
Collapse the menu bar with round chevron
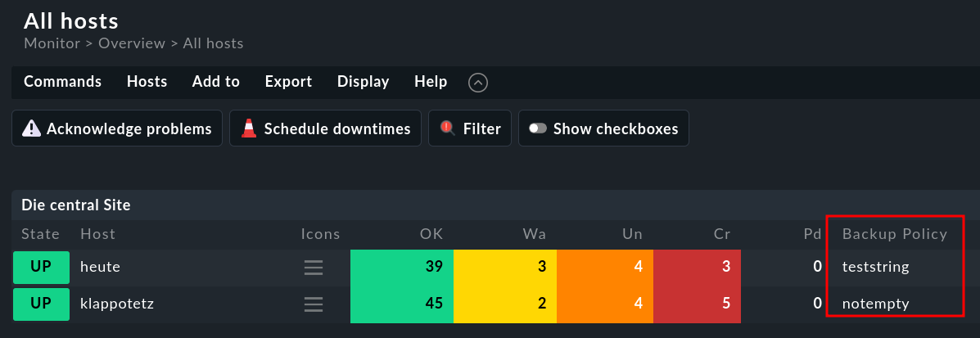click(478, 83)
